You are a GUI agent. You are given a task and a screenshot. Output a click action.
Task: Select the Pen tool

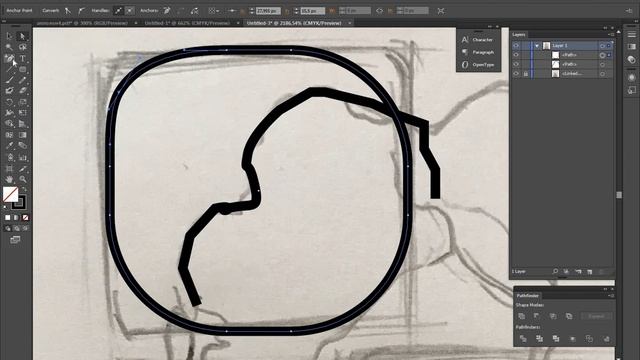click(x=9, y=58)
